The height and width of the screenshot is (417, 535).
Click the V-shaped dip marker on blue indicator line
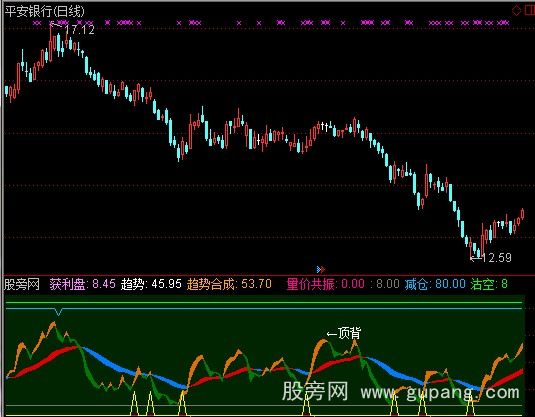59,312
